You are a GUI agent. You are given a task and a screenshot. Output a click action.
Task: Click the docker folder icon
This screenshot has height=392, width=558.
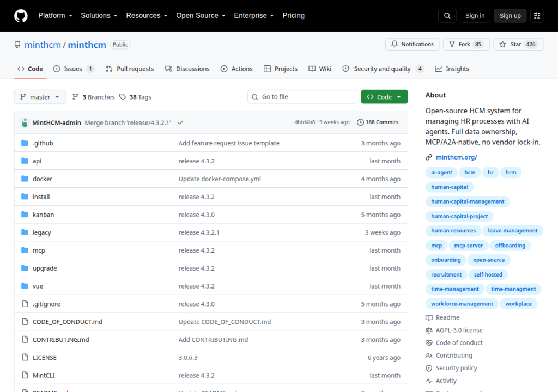coord(25,179)
